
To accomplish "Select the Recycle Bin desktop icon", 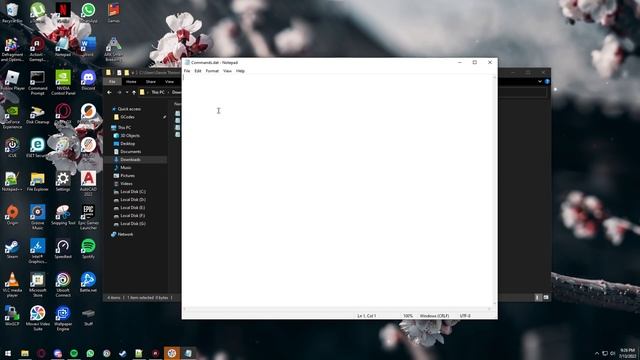I will [12, 13].
